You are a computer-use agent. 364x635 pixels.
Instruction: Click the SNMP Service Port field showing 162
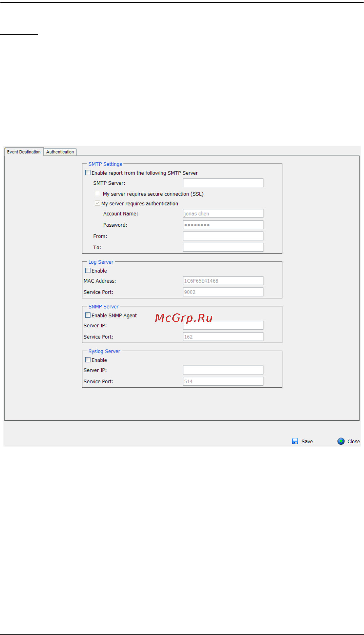[x=223, y=337]
